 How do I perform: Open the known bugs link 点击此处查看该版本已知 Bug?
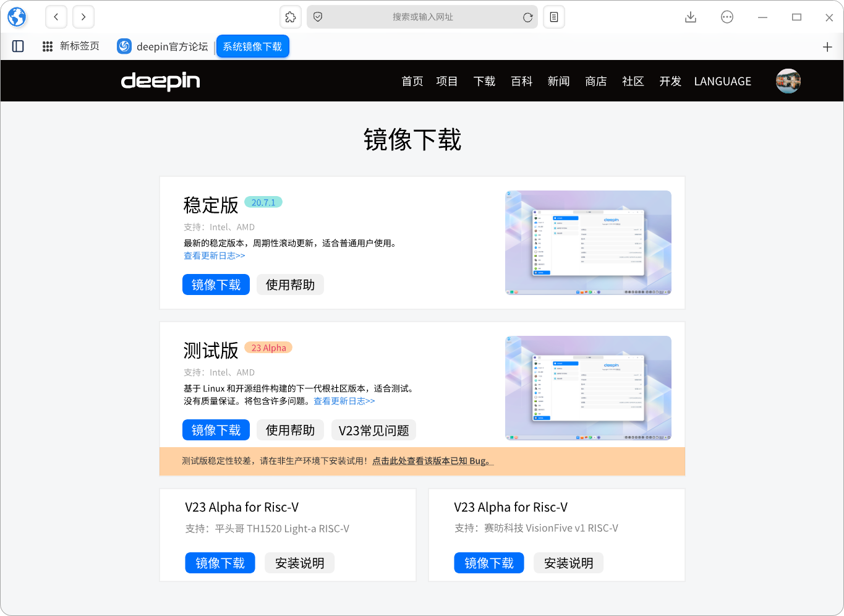pos(433,461)
